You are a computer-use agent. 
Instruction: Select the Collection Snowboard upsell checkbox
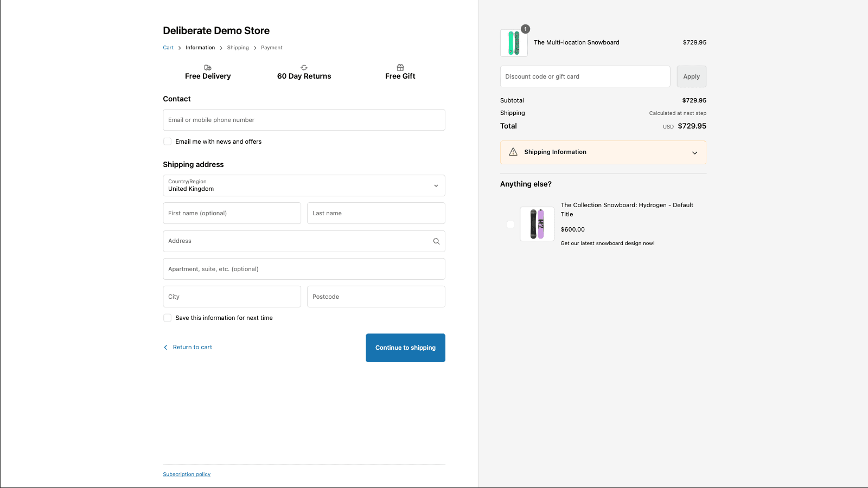pyautogui.click(x=510, y=224)
